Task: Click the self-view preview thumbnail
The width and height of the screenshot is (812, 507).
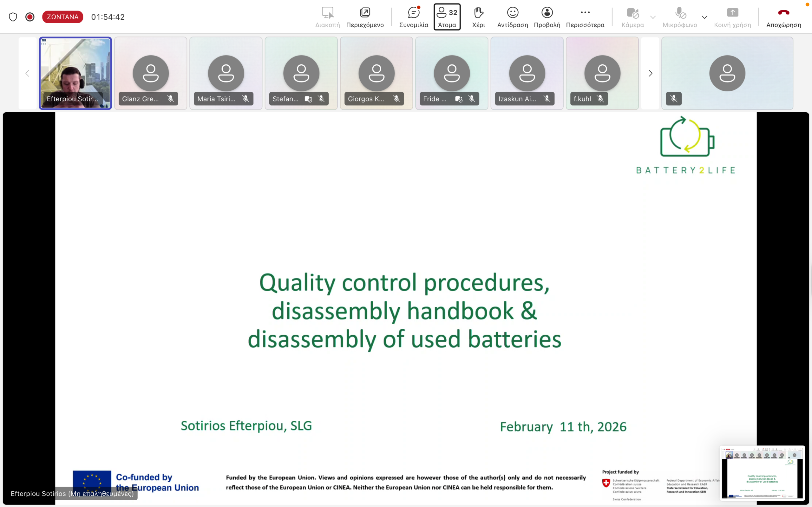Action: click(x=762, y=473)
